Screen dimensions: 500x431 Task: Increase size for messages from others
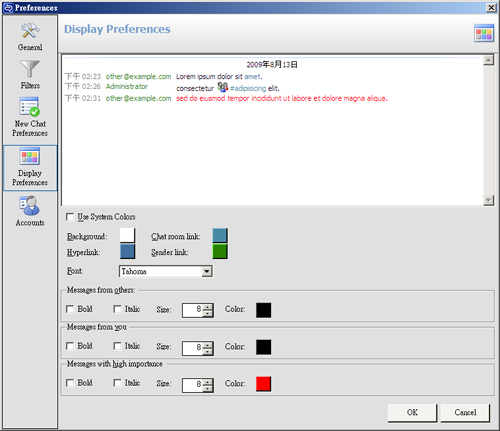[x=208, y=307]
